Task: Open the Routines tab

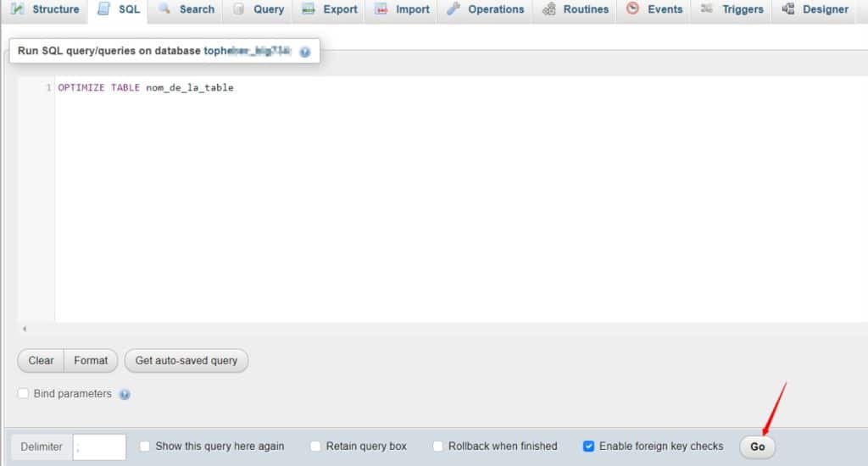Action: coord(576,9)
